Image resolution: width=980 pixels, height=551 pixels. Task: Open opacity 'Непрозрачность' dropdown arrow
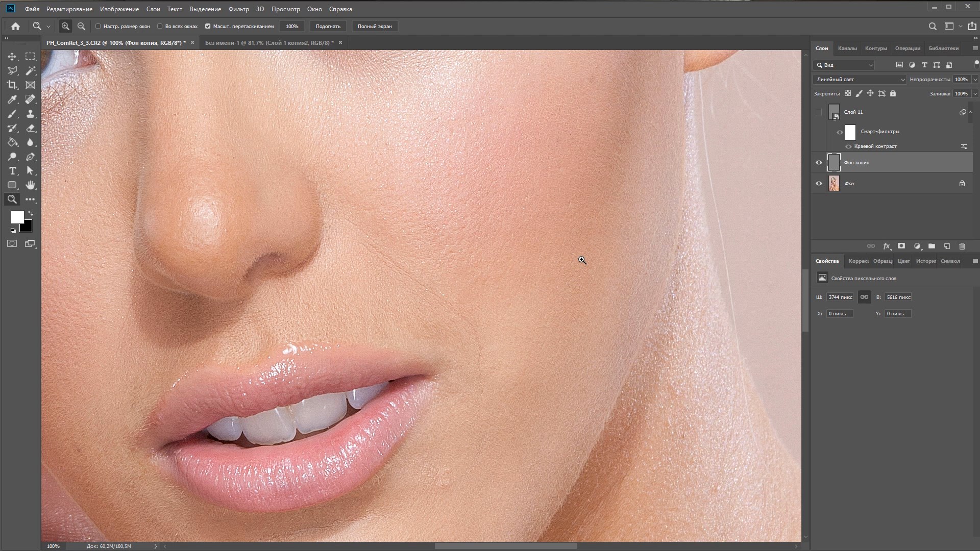click(x=975, y=80)
